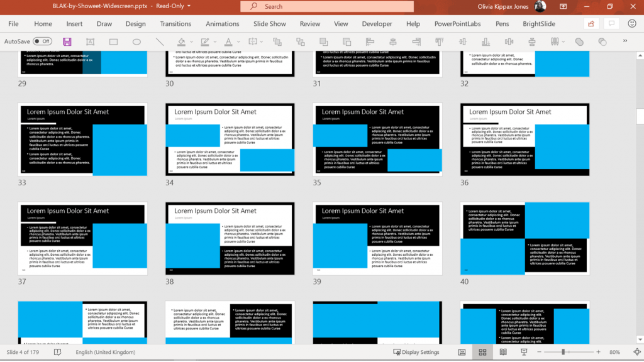Select slide 38 thumbnail

230,239
